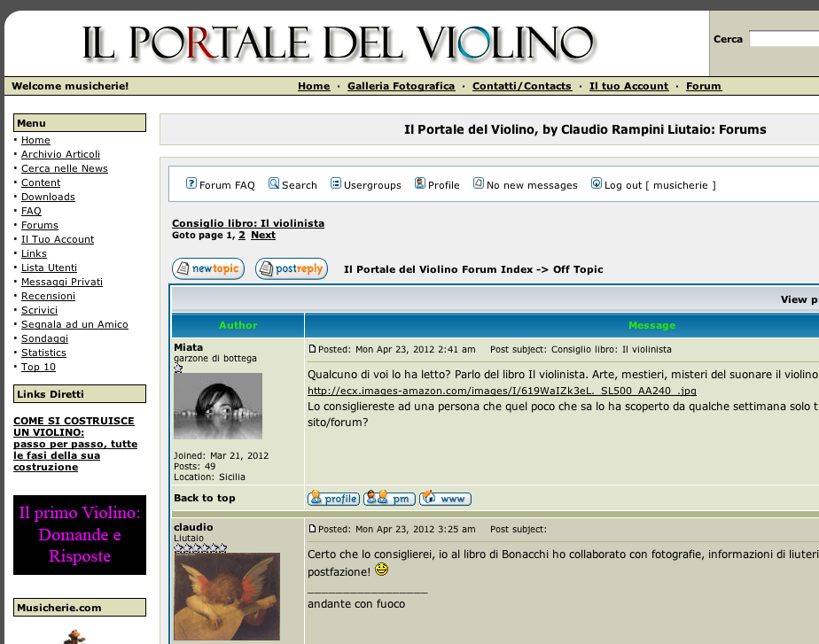Screen dimensions: 819x644
Task: Click the Profile icon in forum toolbar
Action: click(420, 183)
